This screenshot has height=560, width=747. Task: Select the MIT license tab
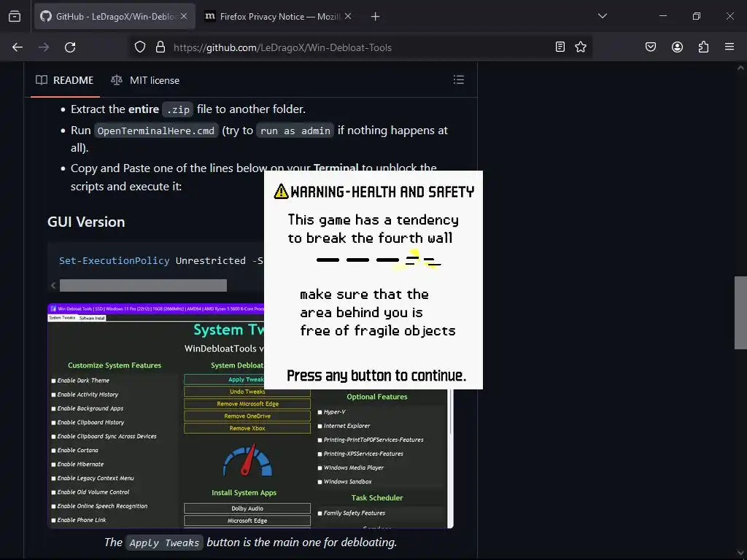[145, 80]
